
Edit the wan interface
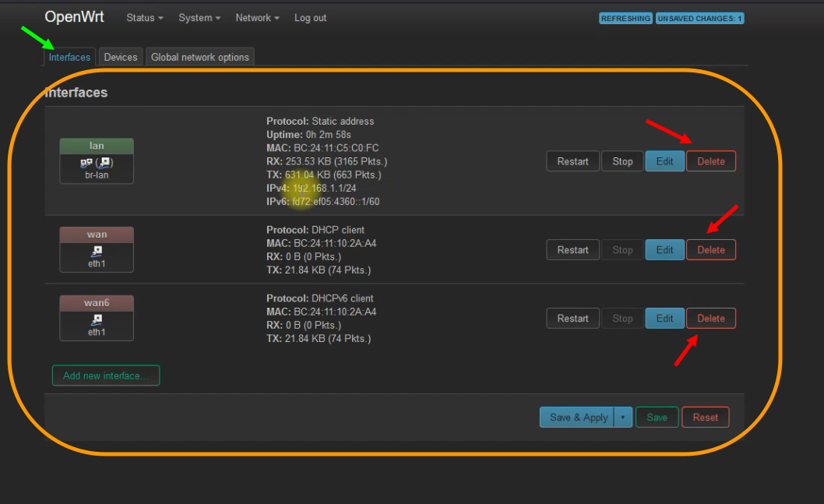pos(664,250)
